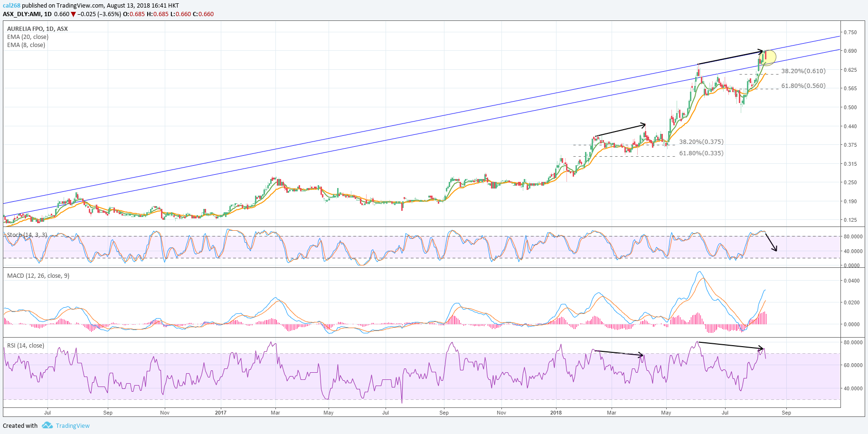Screen dimensions: 868x434
Task: Click the MACD 0.0200 scale label
Action: 852,302
